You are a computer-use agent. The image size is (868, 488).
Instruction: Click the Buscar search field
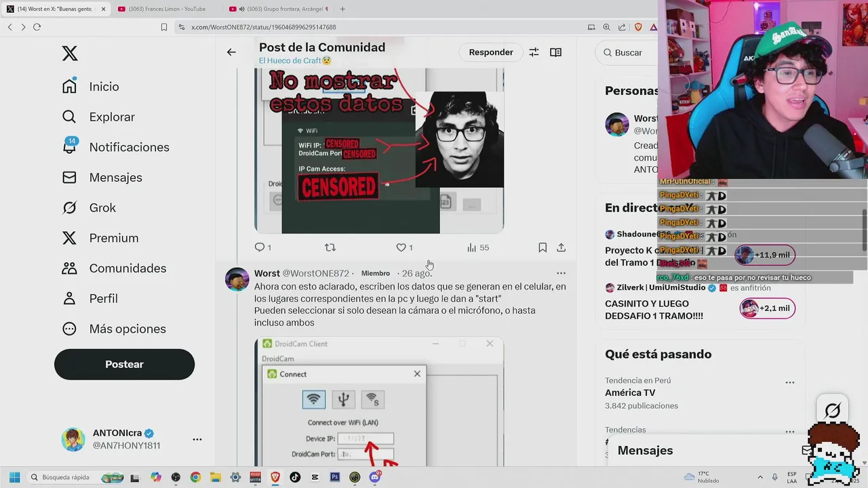pos(627,52)
